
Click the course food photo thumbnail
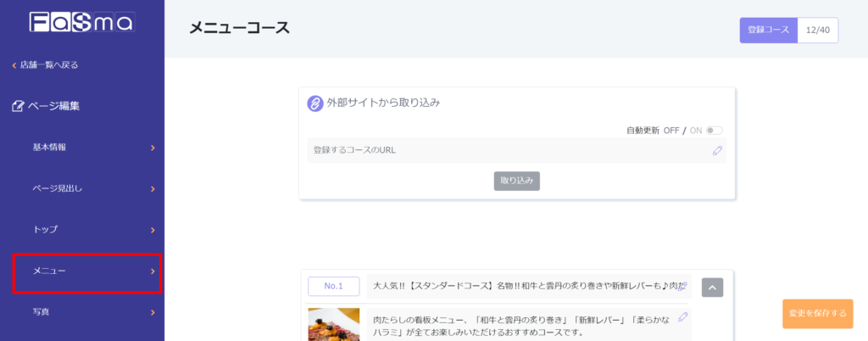(x=333, y=324)
